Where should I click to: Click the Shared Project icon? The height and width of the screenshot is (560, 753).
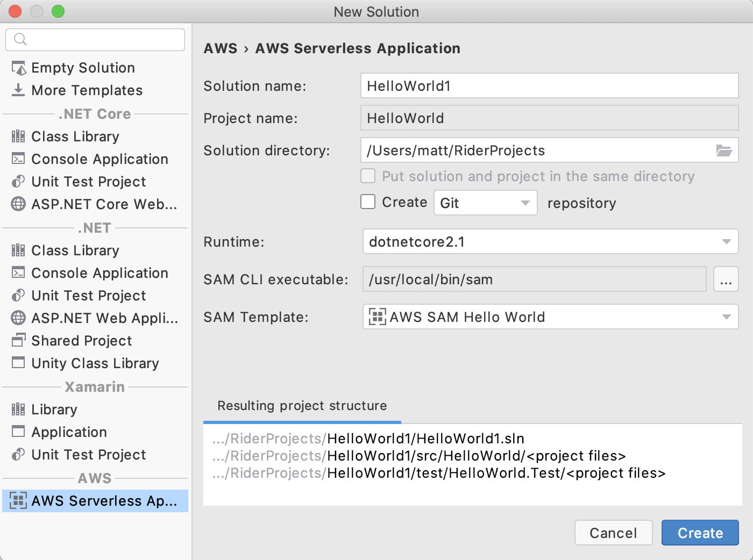point(18,341)
